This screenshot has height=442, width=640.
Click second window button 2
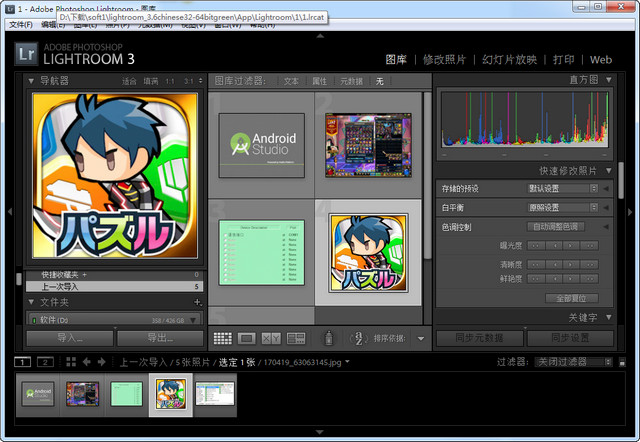[x=45, y=362]
